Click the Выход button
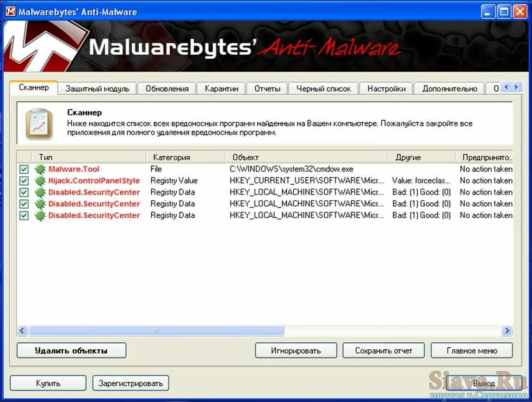Screen dimensions: 532x402 click(x=483, y=383)
